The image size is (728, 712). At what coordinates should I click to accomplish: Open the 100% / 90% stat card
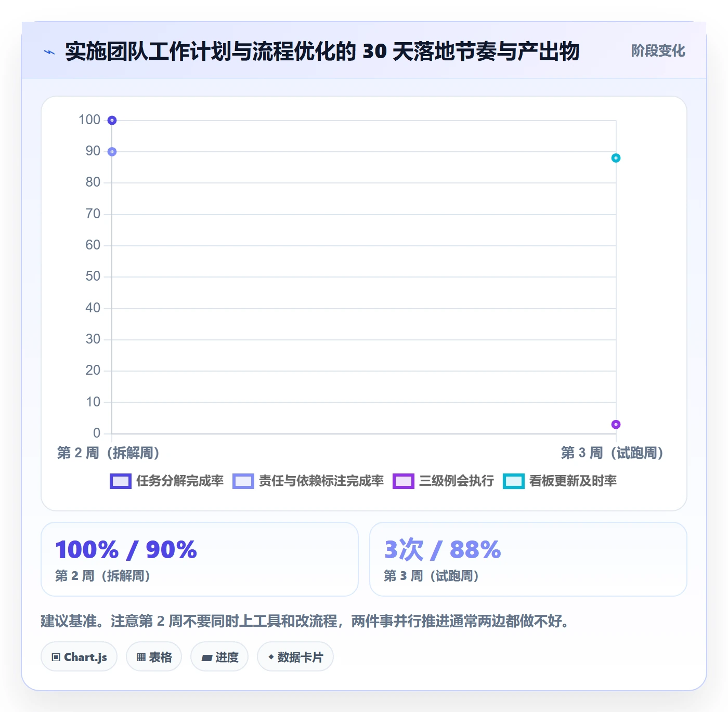(200, 559)
